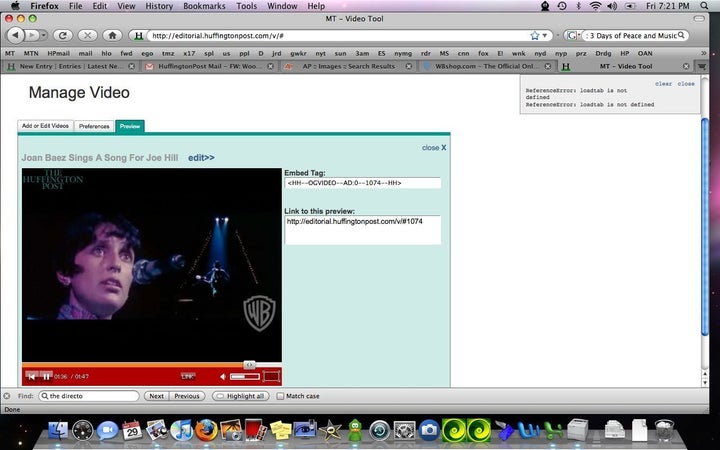Click the Previous button in Find bar

point(187,396)
